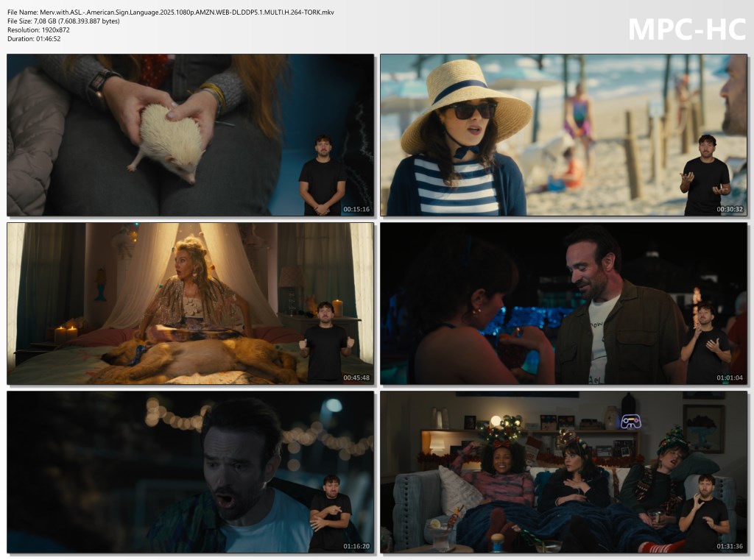Click the File Name text line
The width and height of the screenshot is (754, 560).
coord(171,12)
